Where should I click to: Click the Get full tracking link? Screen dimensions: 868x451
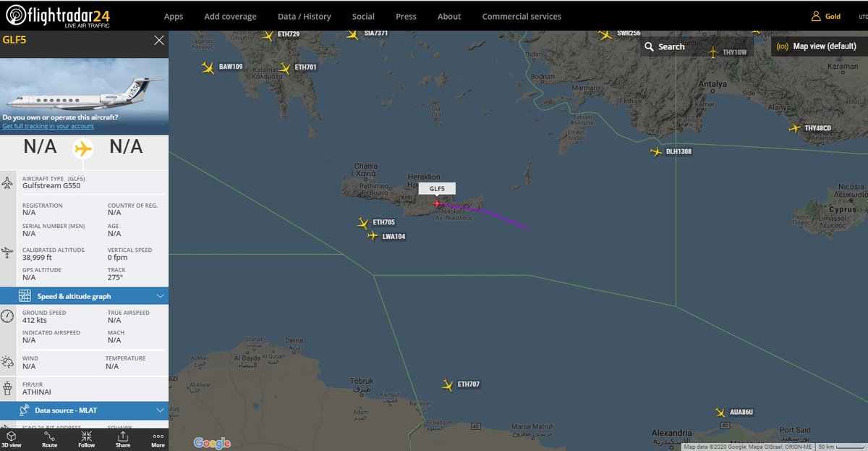pyautogui.click(x=48, y=126)
